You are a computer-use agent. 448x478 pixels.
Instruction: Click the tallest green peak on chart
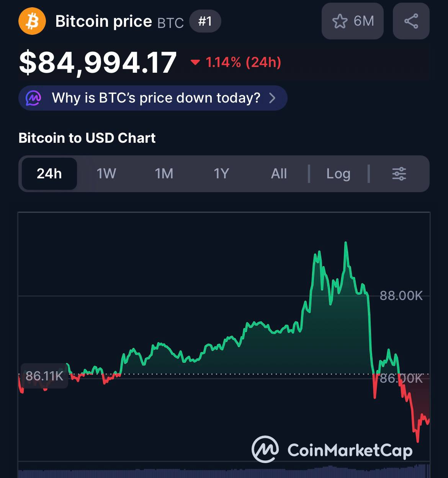click(x=345, y=243)
